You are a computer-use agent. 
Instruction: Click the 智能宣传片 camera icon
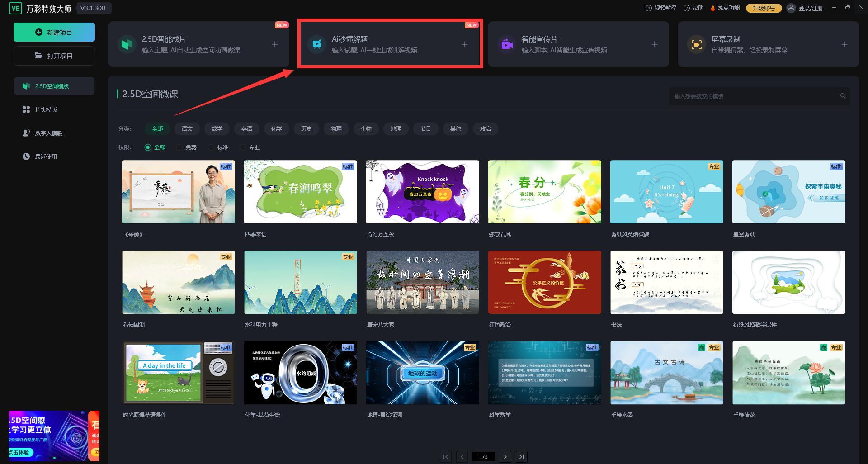coord(507,44)
